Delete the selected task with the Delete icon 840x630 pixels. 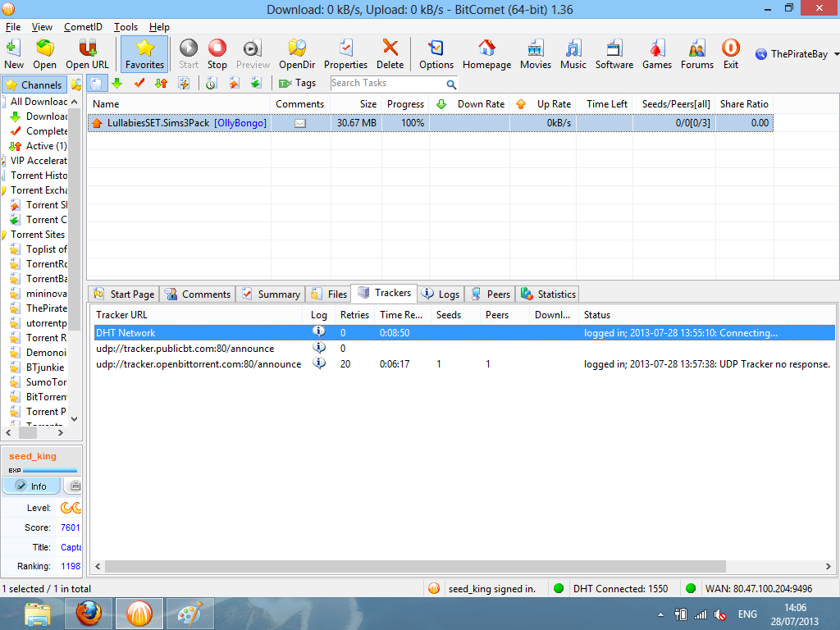pyautogui.click(x=390, y=54)
